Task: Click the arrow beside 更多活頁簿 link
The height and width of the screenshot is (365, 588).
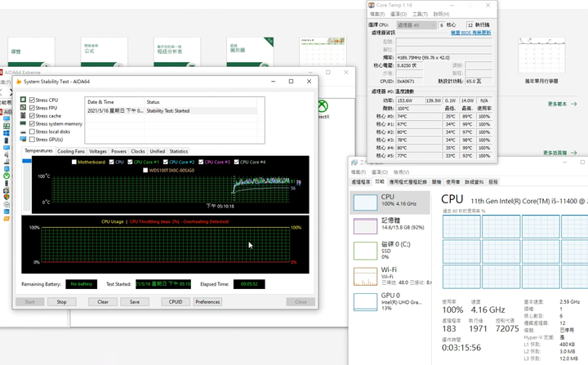Action: pos(574,153)
